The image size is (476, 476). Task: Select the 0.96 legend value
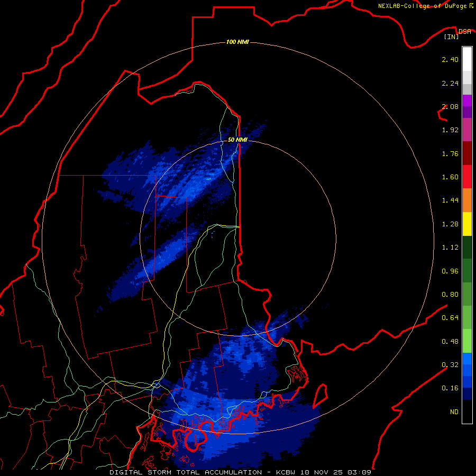pos(450,271)
